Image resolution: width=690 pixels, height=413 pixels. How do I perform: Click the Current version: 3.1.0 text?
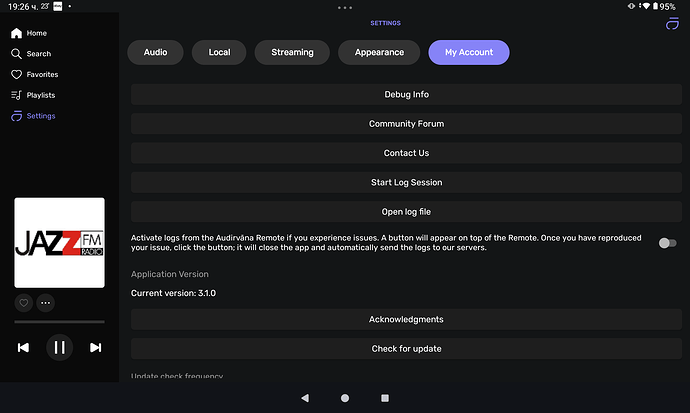[173, 293]
